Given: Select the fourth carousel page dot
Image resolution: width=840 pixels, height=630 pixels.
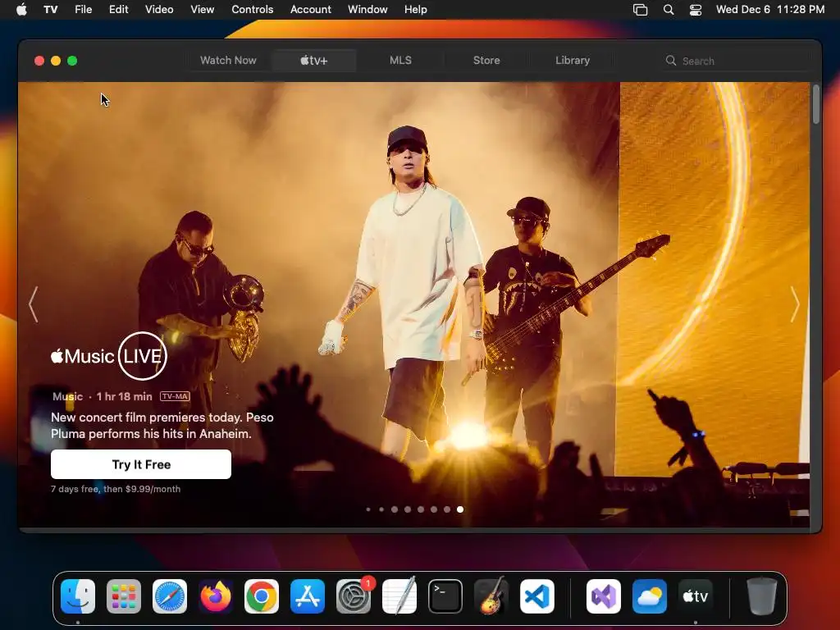Looking at the screenshot, I should [x=408, y=509].
